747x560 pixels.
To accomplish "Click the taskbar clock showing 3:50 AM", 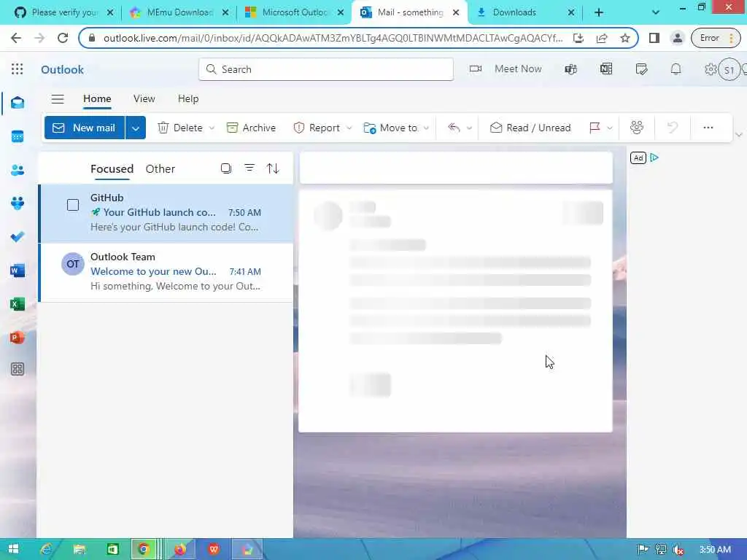I will point(715,550).
